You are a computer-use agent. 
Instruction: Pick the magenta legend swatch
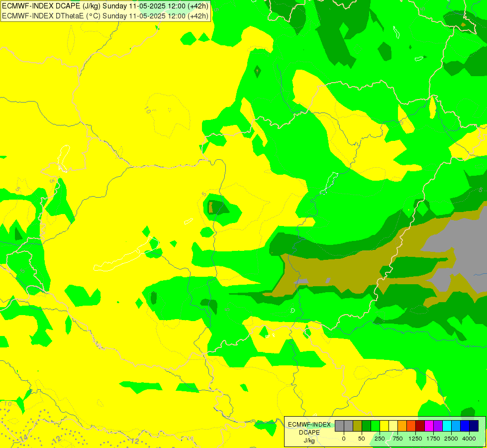coord(429,426)
